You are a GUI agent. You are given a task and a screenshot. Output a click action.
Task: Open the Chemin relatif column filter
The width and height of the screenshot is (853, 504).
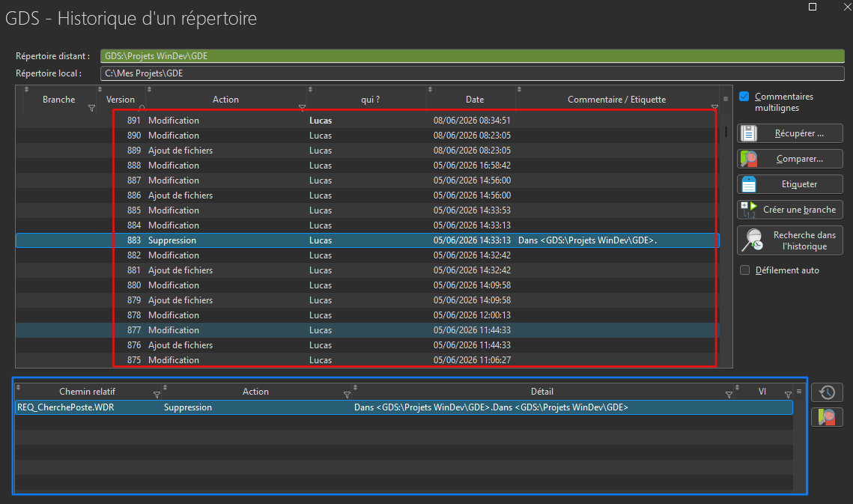pos(157,395)
